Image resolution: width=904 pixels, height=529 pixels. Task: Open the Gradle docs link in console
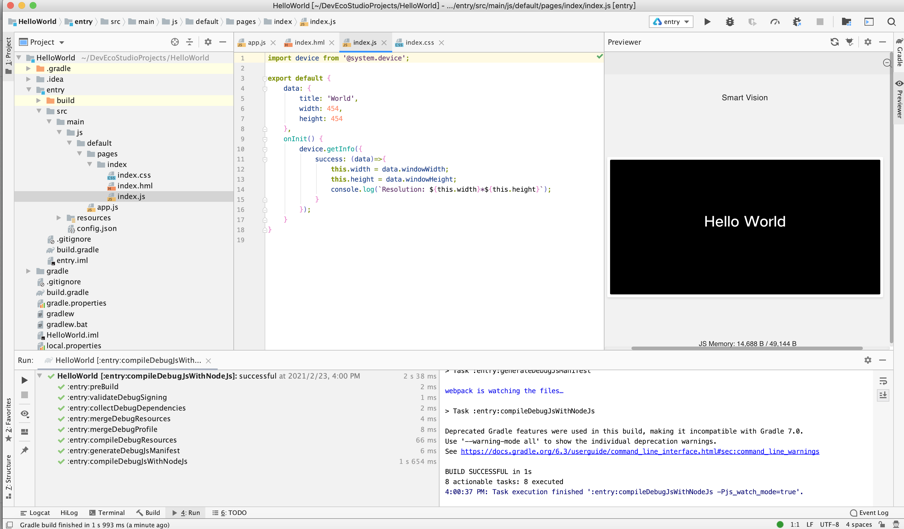[639, 451]
